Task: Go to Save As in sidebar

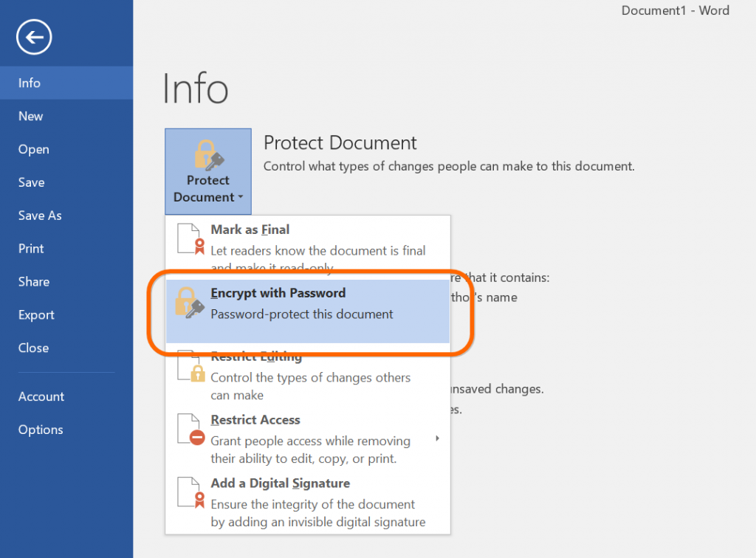Action: tap(40, 216)
